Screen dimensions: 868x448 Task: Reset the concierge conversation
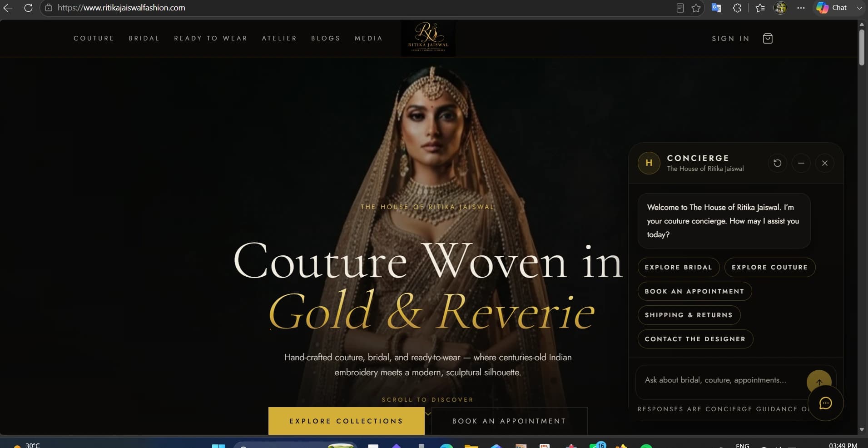[778, 163]
